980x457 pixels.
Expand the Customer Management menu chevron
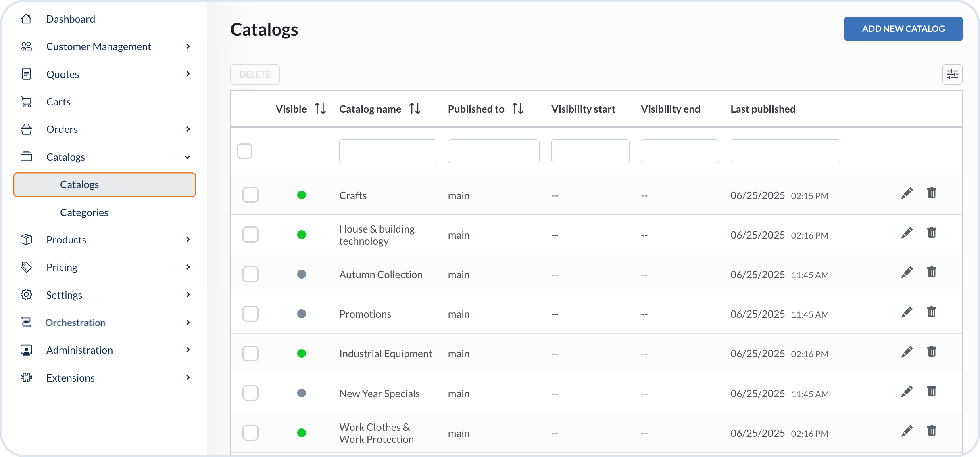click(x=188, y=46)
